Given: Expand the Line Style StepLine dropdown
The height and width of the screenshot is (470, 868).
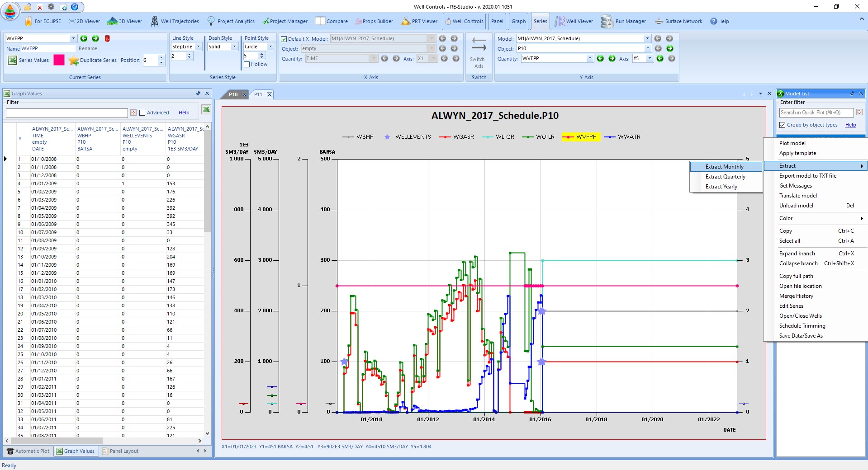Looking at the screenshot, I should (198, 47).
